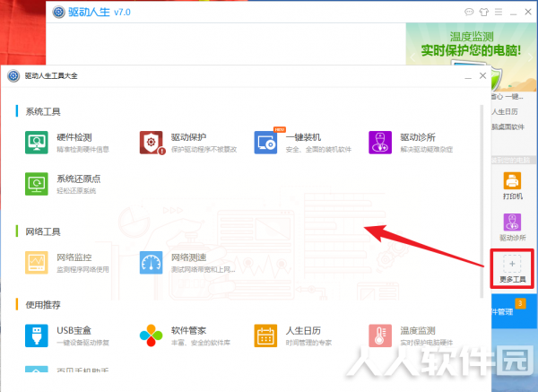Click the 网络测速 title text
Image resolution: width=538 pixels, height=392 pixels.
[x=188, y=257]
